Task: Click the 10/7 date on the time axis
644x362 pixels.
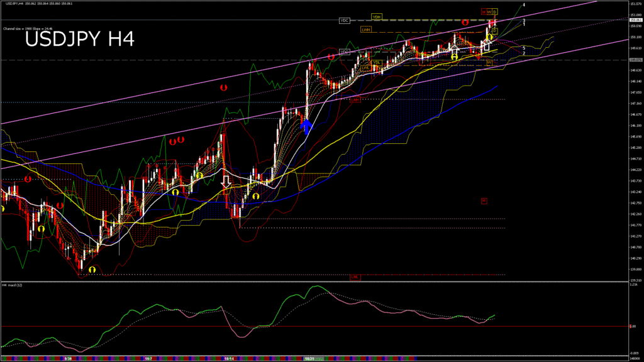Action: click(x=148, y=359)
